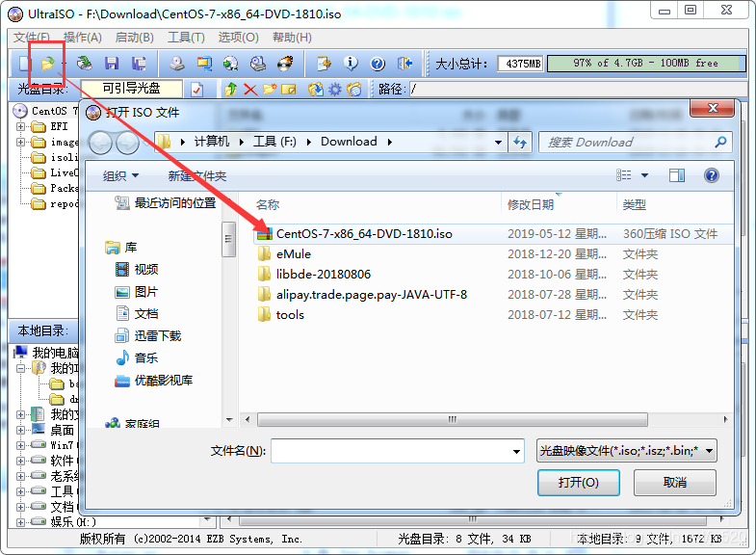Expand the 桌面 node in local tree
The height and width of the screenshot is (555, 756).
tap(21, 430)
